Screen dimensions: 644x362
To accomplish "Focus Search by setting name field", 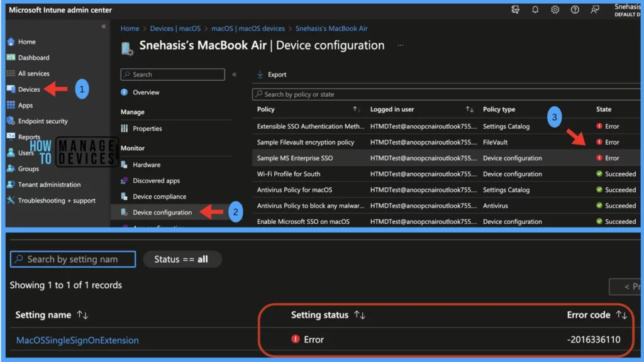I will [73, 259].
